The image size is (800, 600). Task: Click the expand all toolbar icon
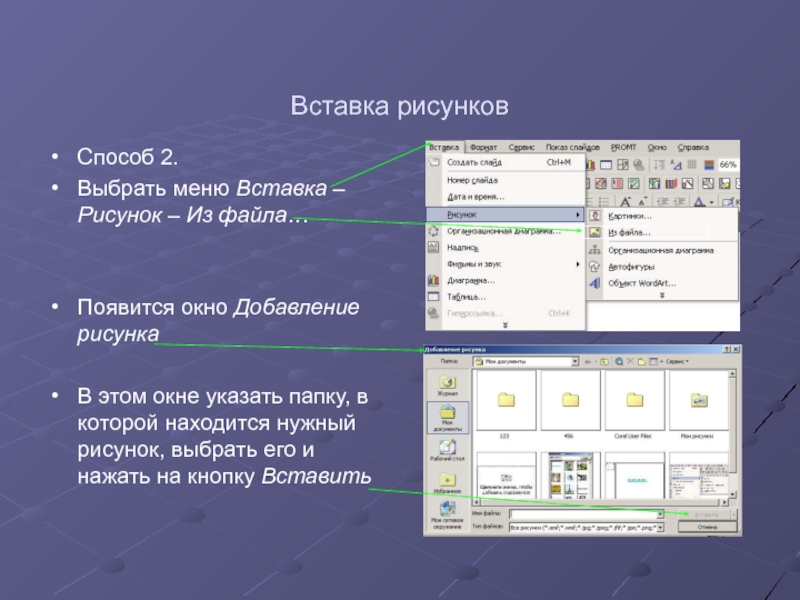pyautogui.click(x=659, y=165)
